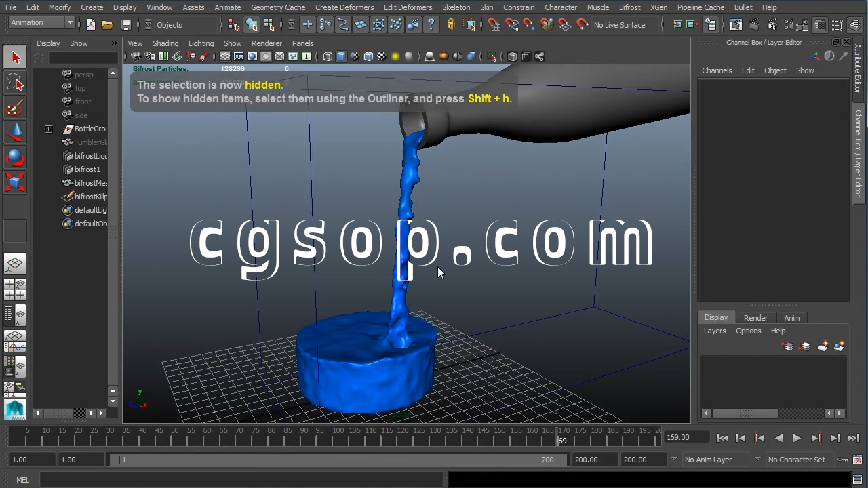
Task: Select the arrow Select tool
Action: [15, 58]
